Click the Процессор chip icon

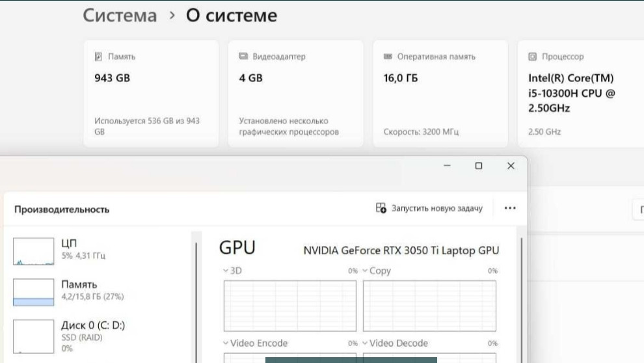click(x=532, y=57)
